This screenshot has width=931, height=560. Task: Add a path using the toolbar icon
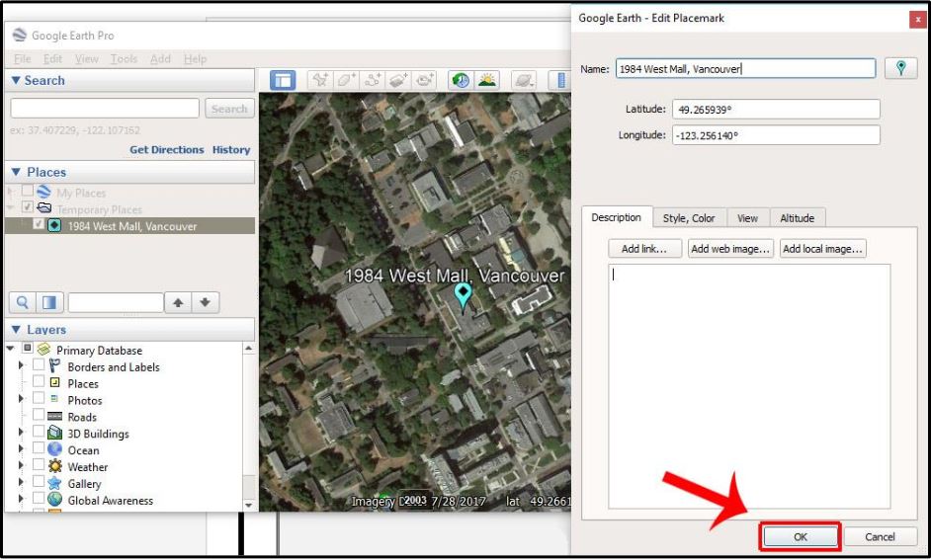pos(373,80)
